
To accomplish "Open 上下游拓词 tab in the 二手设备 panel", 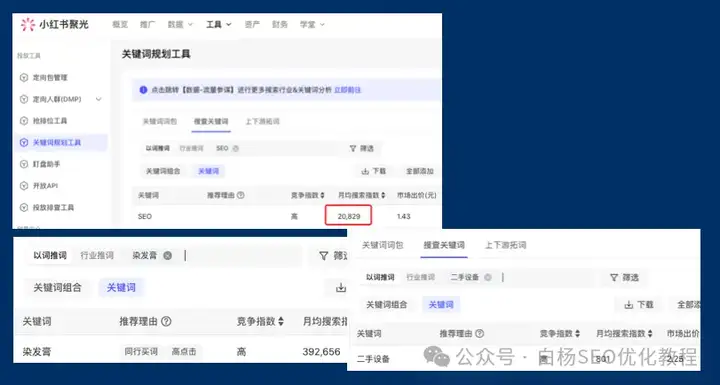I will (x=506, y=245).
